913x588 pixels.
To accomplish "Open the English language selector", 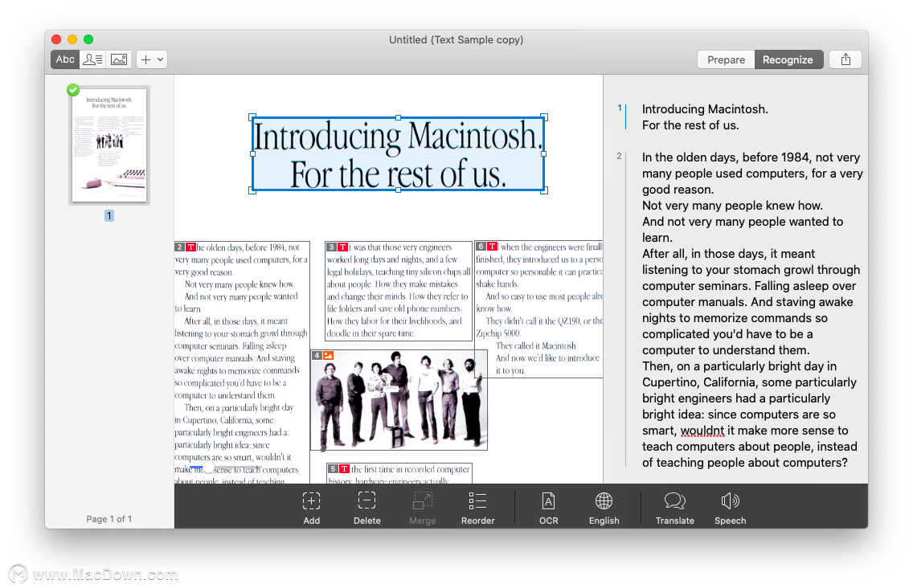I will [x=604, y=508].
